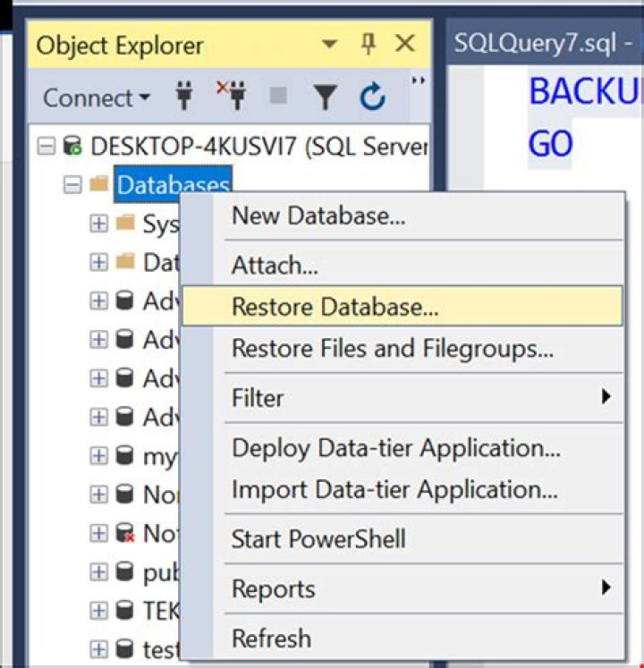Choose Deploy Data-tier Application...
The height and width of the screenshot is (668, 644).
click(x=395, y=447)
